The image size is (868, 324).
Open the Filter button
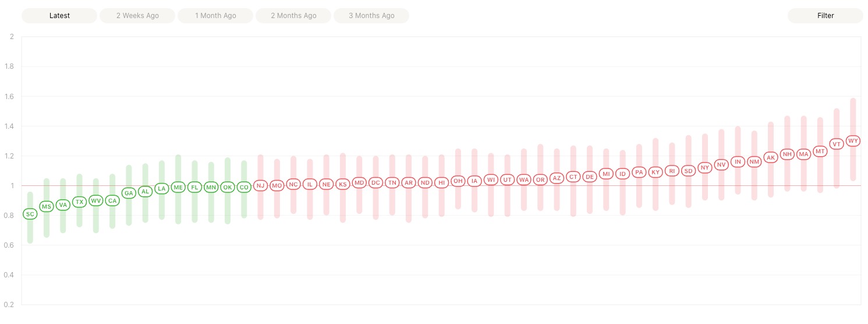[x=826, y=16]
